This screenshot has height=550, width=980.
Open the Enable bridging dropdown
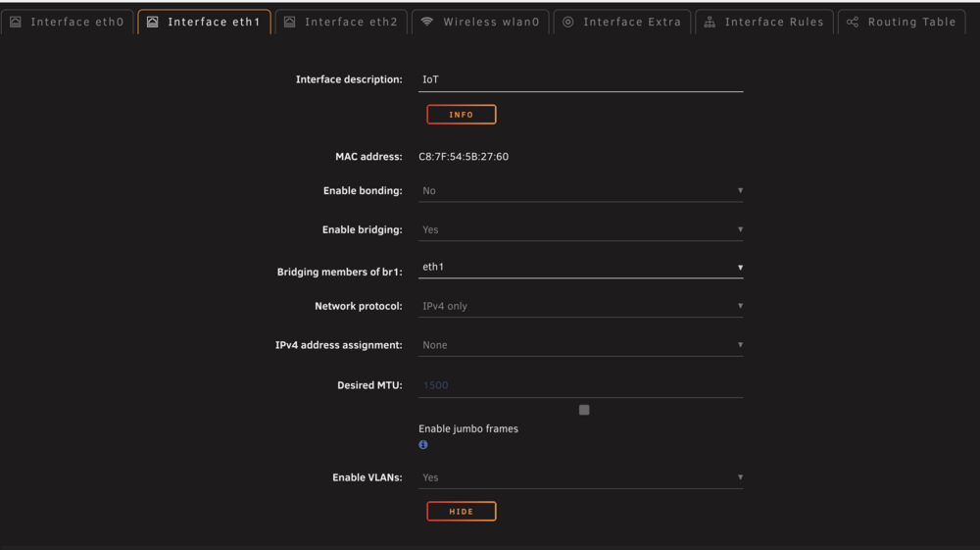[x=580, y=229]
